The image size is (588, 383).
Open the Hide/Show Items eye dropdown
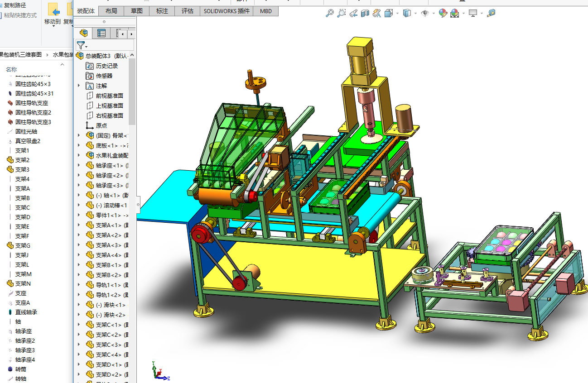point(425,14)
